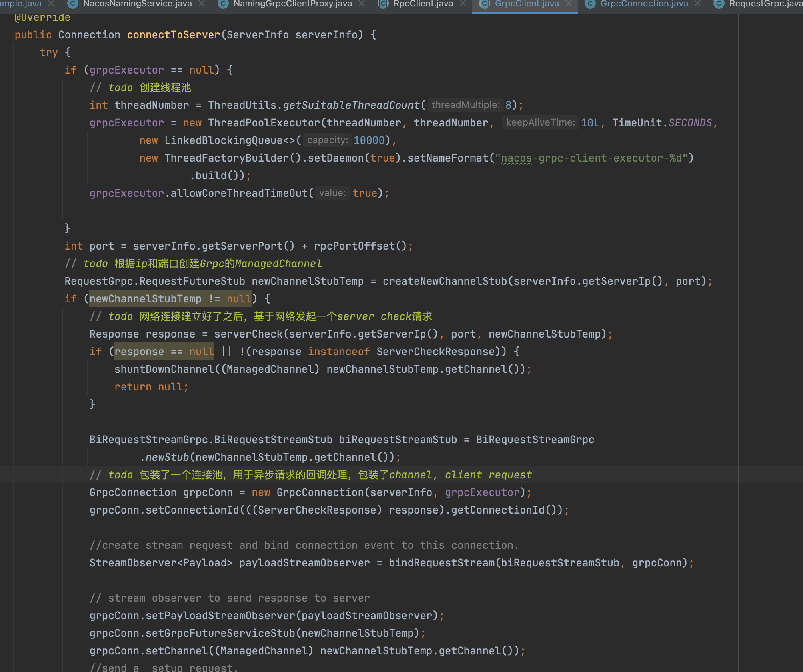Click the highlighted newChannelStubTemp != null condition
Screen dimensions: 803x672
(170, 299)
